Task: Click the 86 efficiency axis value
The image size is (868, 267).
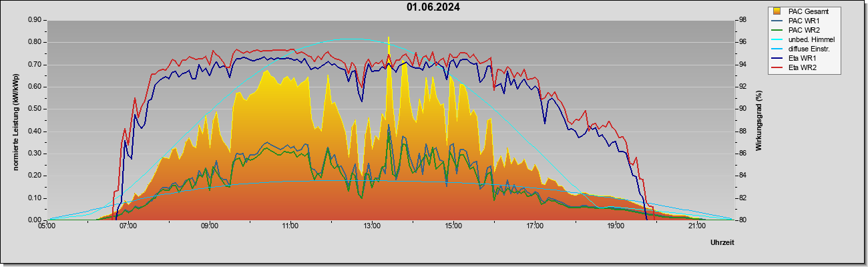Action: (742, 154)
